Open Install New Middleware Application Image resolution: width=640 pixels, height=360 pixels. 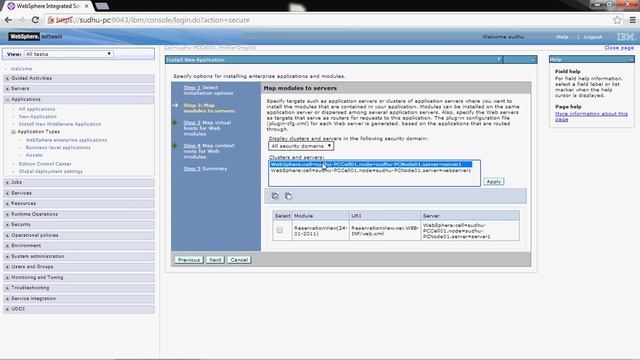tap(60, 124)
